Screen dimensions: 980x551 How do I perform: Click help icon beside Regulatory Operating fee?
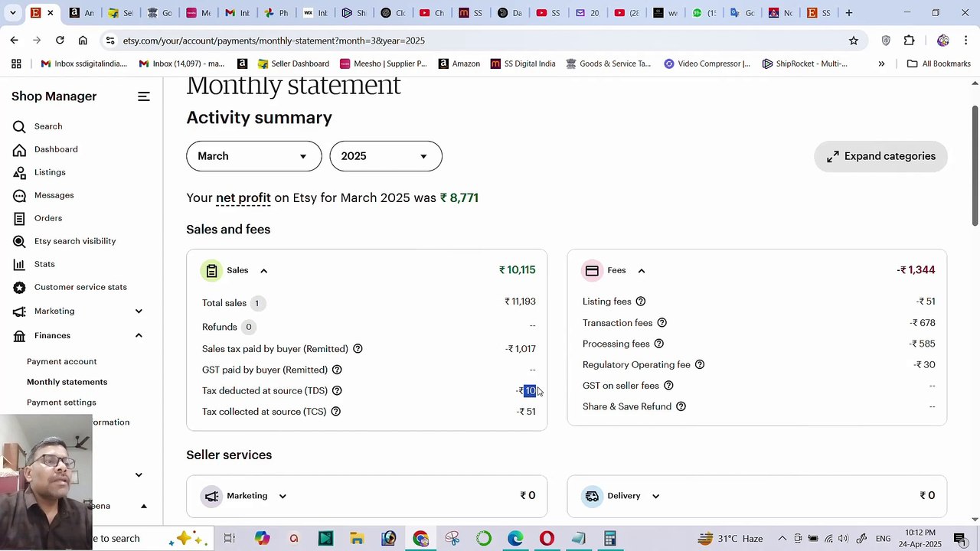[700, 365]
